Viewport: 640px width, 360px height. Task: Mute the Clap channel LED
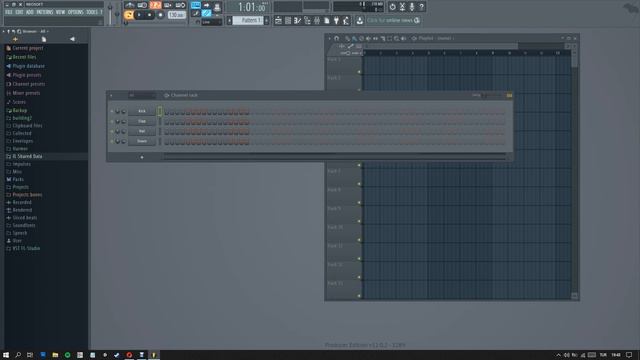112,121
